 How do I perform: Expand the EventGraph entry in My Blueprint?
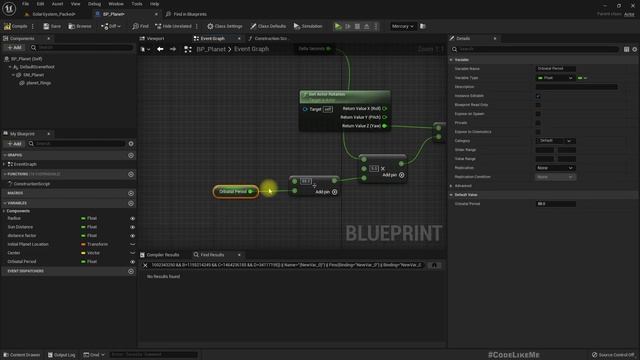click(4, 164)
